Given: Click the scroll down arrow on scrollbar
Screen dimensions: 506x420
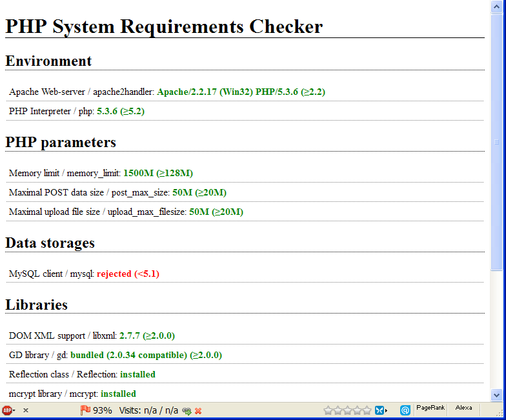Looking at the screenshot, I should [x=497, y=395].
